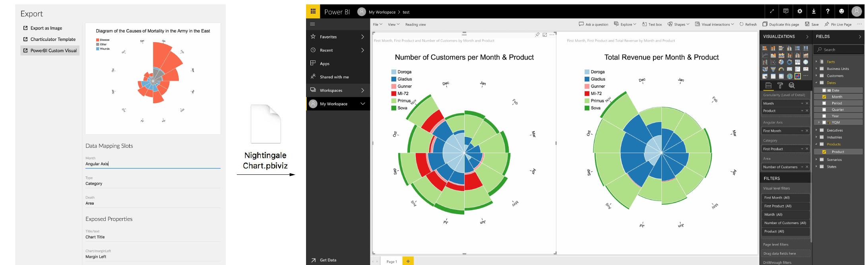Viewport: 868px width, 265px height.
Task: Select the funnel visualization icon
Action: point(773,69)
